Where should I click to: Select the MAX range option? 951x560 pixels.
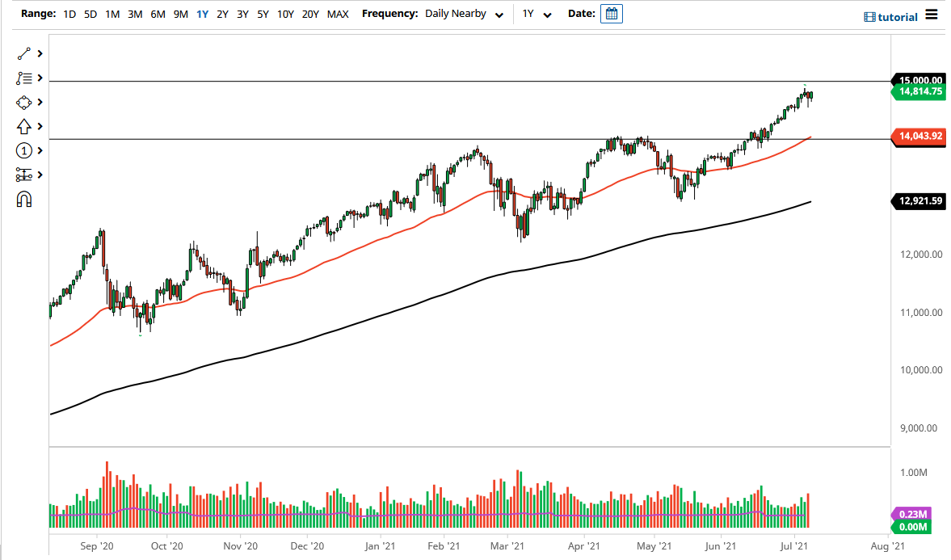[338, 14]
